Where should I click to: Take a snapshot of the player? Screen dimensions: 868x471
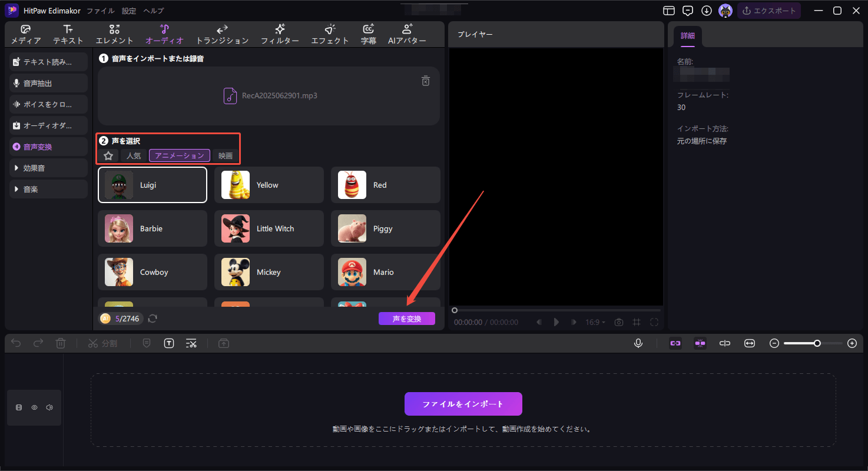point(619,322)
